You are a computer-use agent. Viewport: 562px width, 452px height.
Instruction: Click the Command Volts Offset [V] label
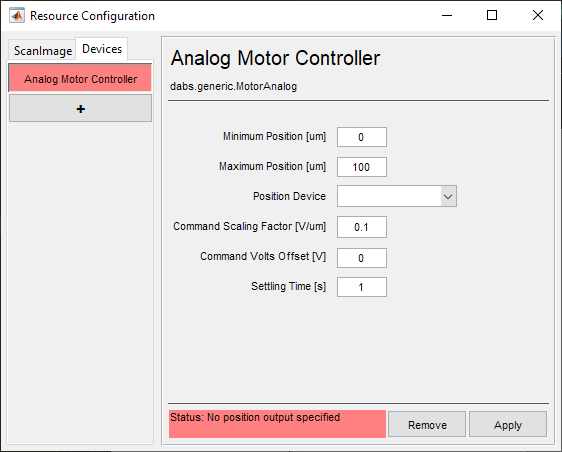pyautogui.click(x=263, y=256)
